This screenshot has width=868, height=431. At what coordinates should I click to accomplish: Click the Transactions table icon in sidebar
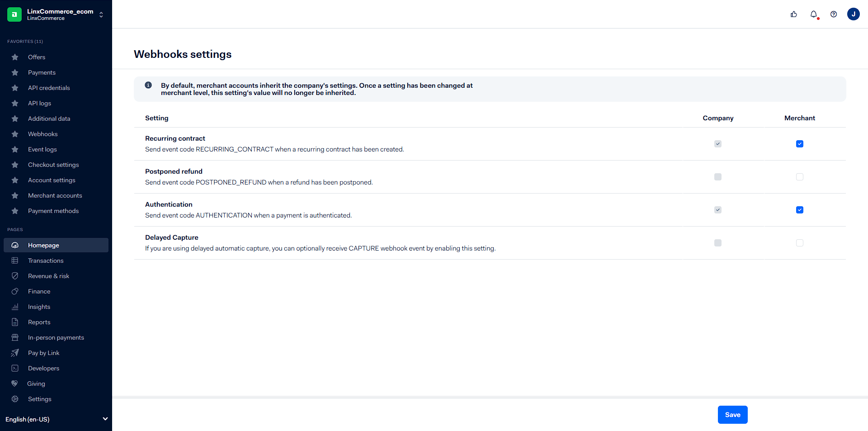(15, 260)
